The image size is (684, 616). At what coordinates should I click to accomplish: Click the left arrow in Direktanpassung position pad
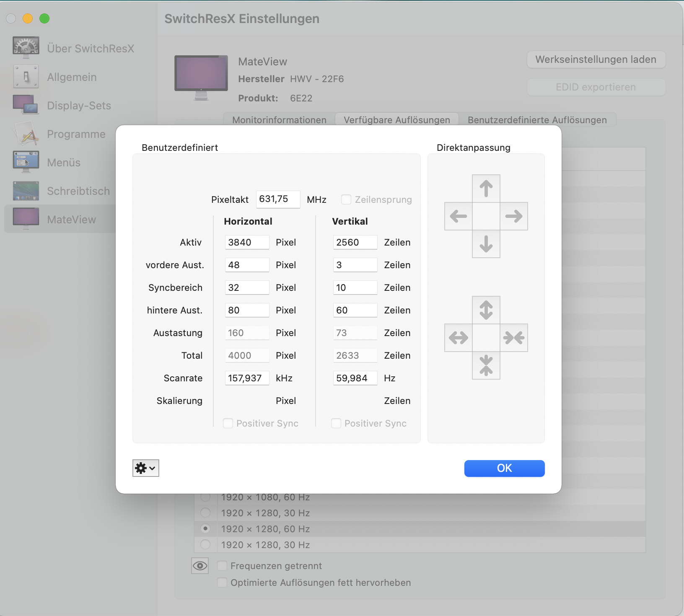tap(459, 216)
